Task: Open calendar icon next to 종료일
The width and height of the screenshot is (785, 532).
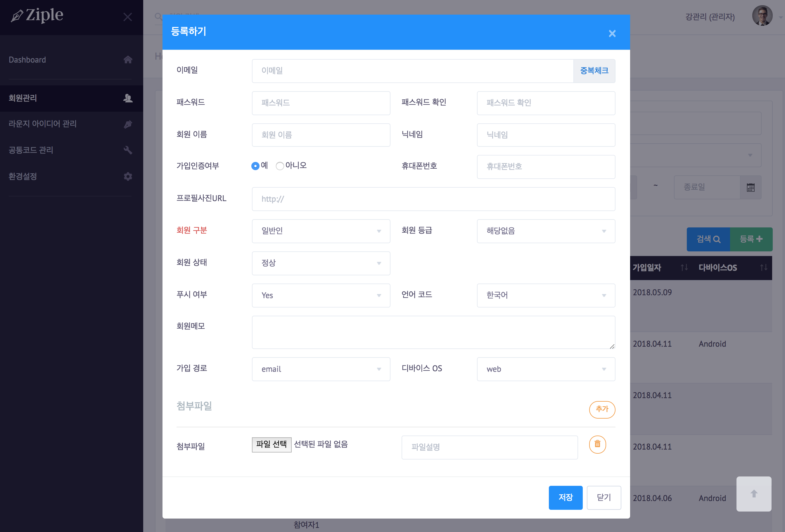Action: (x=751, y=187)
